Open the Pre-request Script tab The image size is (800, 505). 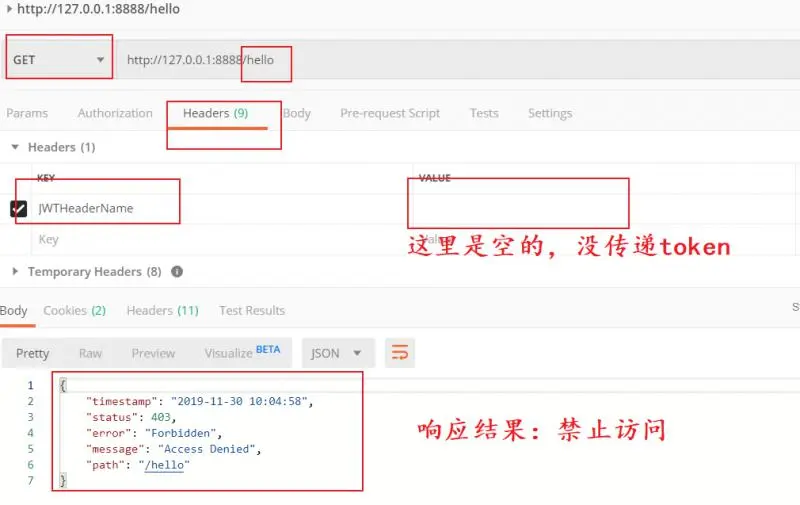tap(390, 113)
